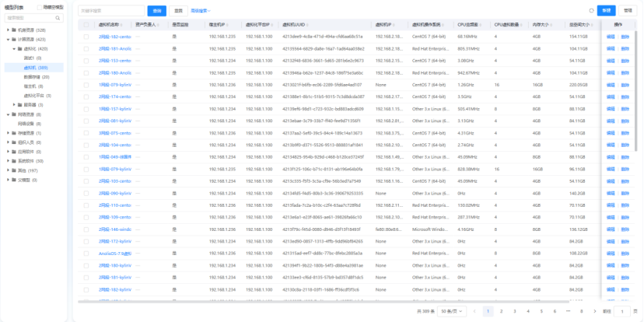
Task: Sort by 虚拟机名称 column sort icon
Action: 121,25
